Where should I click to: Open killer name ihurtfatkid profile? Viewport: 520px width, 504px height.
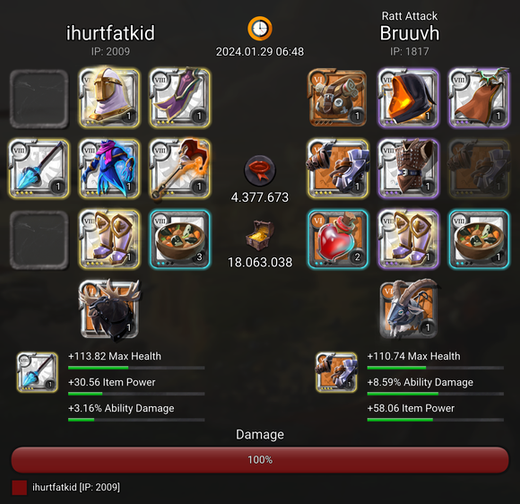[110, 33]
